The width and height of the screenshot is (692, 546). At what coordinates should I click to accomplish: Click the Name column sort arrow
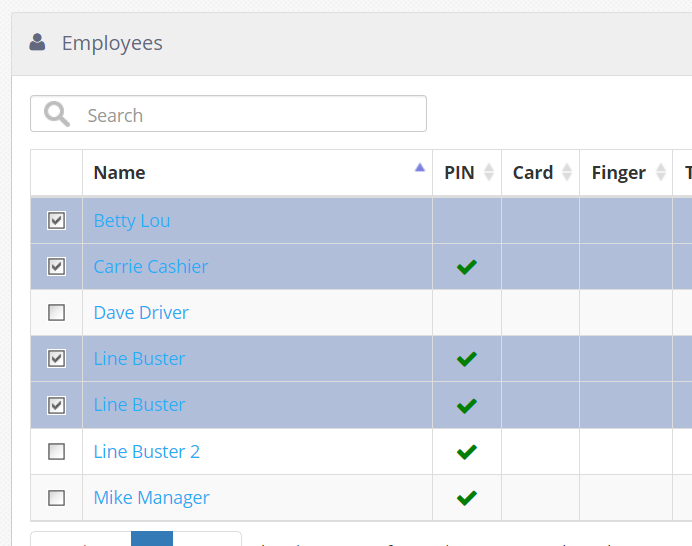(x=420, y=167)
